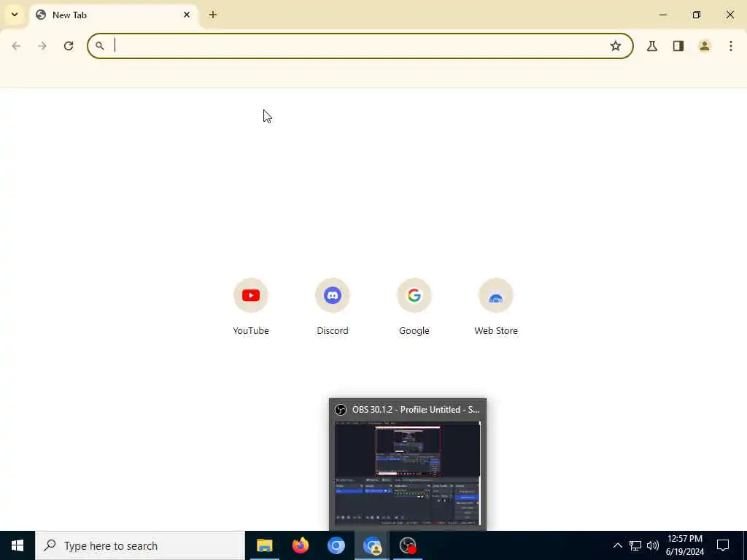Open OBS Studio from the taskbar
Image resolution: width=747 pixels, height=560 pixels.
(408, 545)
